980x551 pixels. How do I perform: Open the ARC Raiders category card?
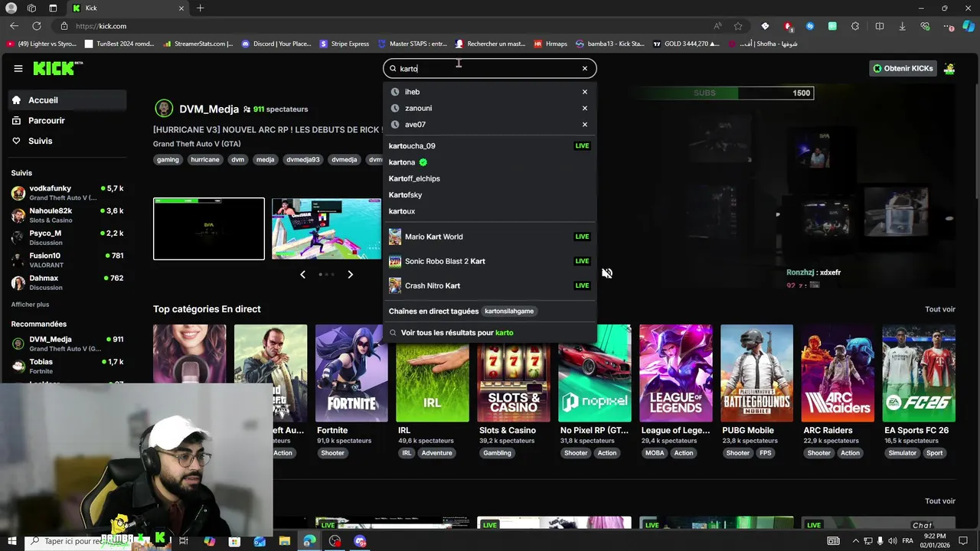point(838,373)
